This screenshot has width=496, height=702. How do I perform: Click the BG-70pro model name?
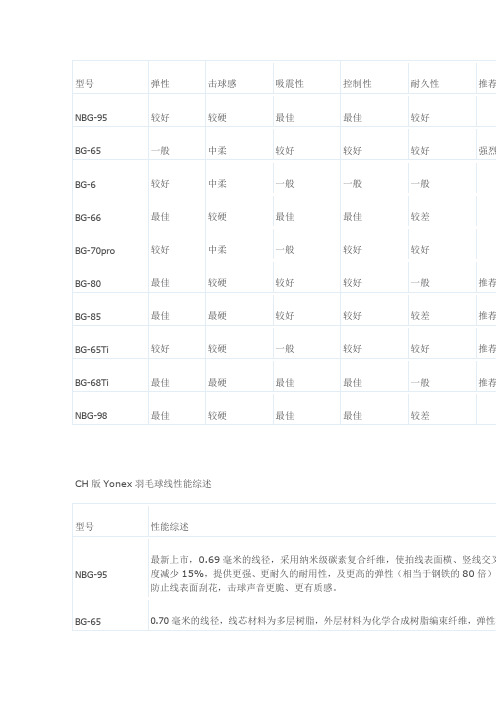(x=95, y=251)
